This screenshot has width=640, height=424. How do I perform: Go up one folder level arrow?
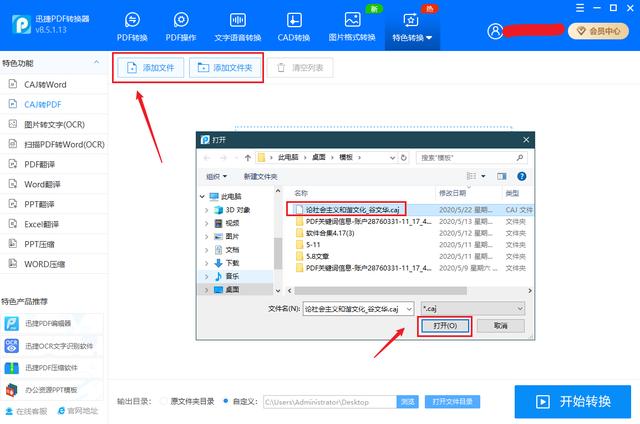click(248, 158)
